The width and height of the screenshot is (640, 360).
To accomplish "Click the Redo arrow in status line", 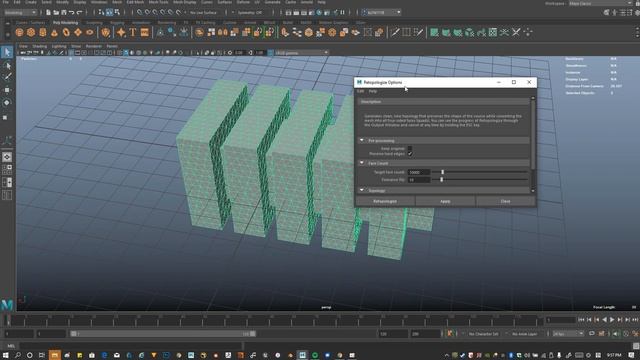I will 80,13.
